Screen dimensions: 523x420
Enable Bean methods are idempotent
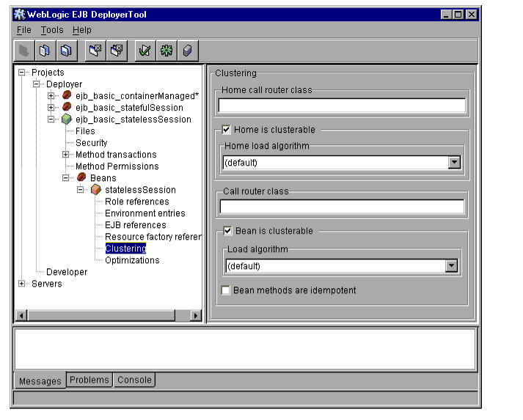tap(226, 290)
